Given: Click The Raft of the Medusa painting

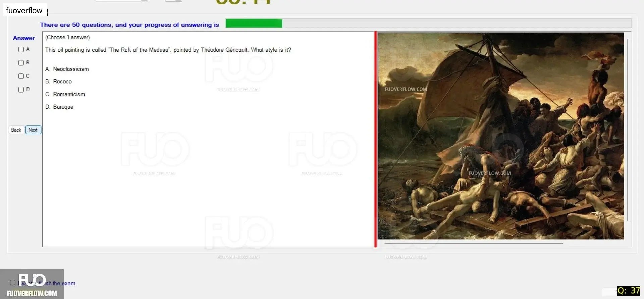Looking at the screenshot, I should [x=501, y=136].
